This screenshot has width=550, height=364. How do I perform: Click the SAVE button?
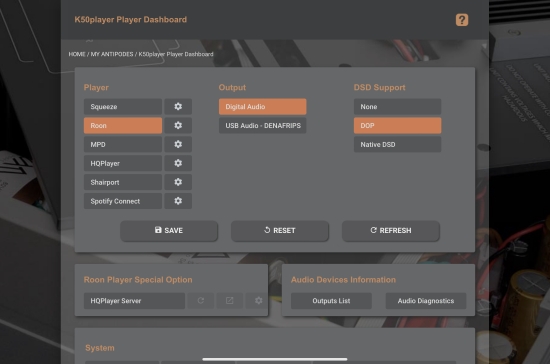tap(169, 231)
